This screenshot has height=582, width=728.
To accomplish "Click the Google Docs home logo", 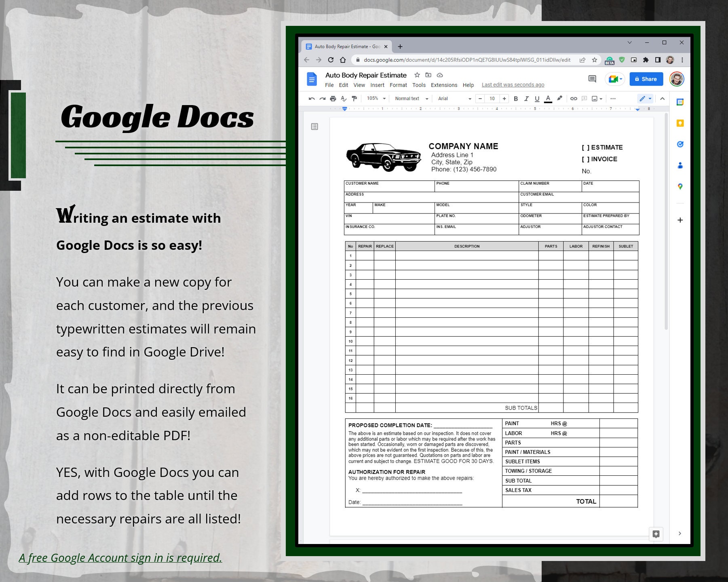I will (312, 79).
